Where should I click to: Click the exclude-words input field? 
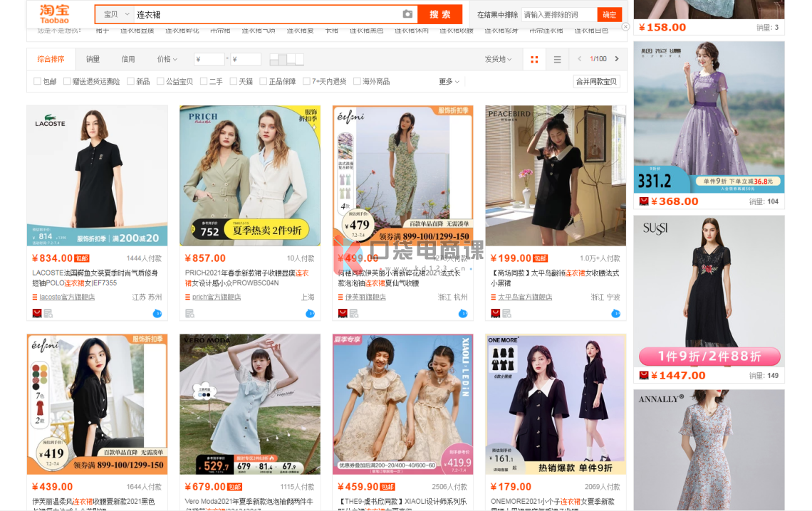coord(559,14)
